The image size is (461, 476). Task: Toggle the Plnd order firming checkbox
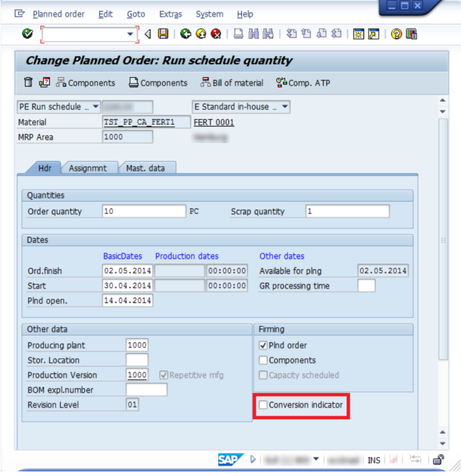(263, 345)
